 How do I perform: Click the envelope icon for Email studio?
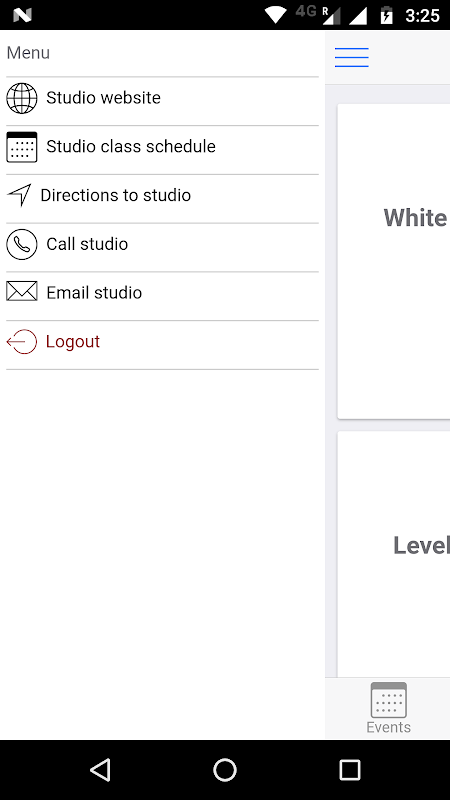click(x=21, y=291)
